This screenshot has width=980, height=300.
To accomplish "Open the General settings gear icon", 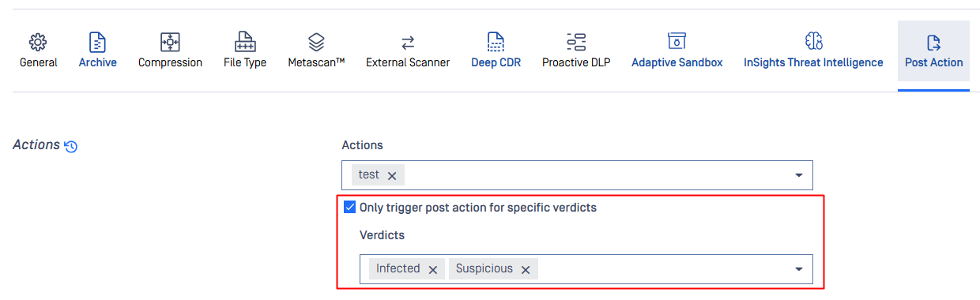I will coord(38,42).
